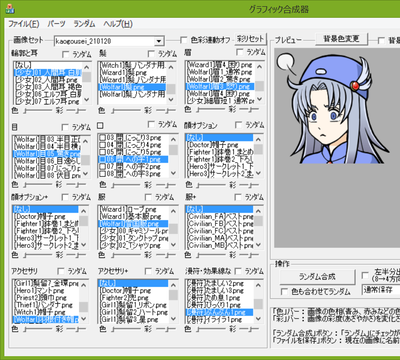Select [漫符]イライラ1.png item

pos(220,319)
